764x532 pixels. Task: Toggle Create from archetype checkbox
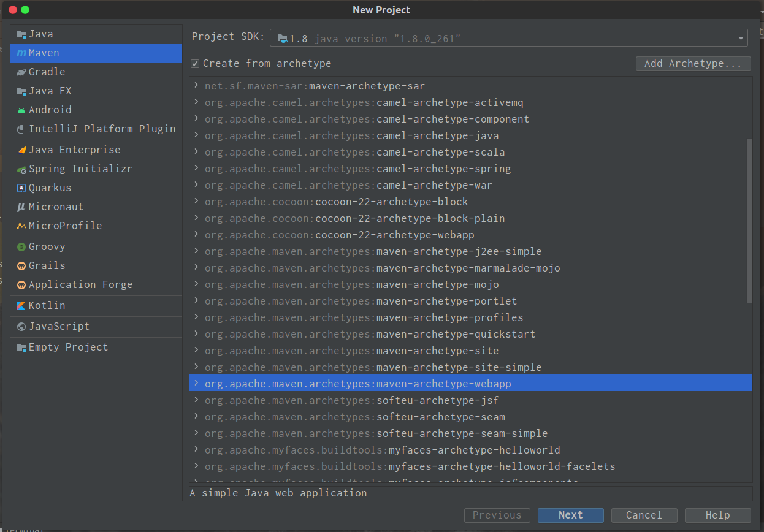195,64
